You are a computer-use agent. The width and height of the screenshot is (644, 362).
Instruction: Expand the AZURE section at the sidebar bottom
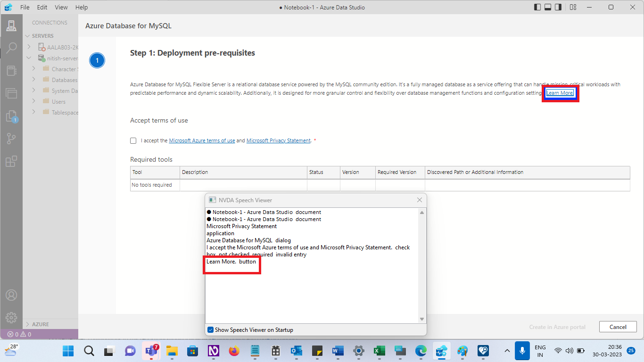coord(40,324)
